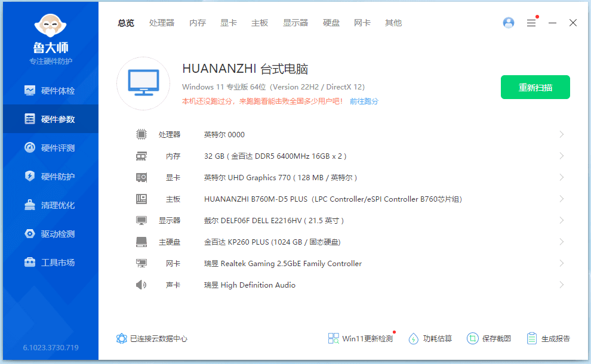Click the desktop computer monitor icon

coord(143,84)
